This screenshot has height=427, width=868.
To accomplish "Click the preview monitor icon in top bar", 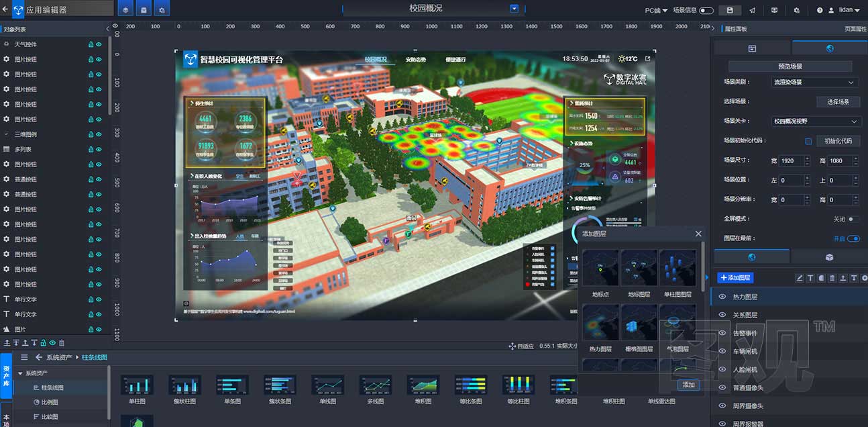I will (x=774, y=10).
